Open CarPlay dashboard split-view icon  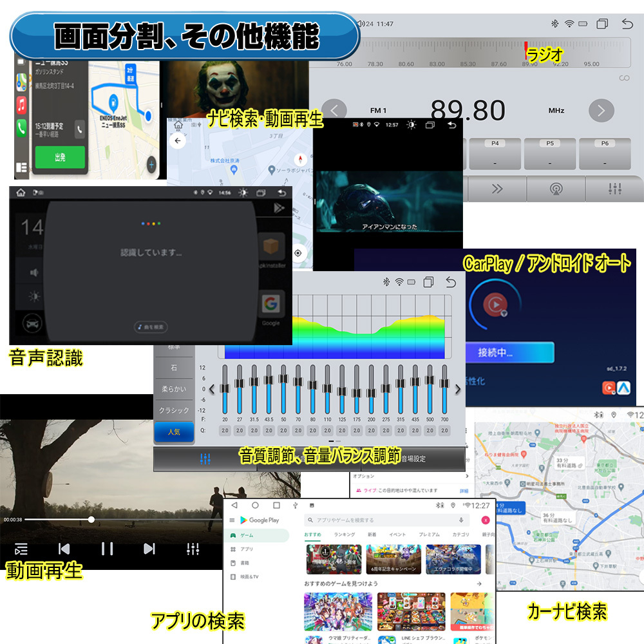click(21, 167)
